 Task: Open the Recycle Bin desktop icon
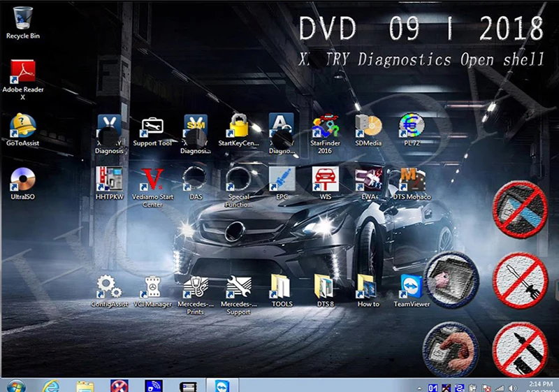tap(23, 23)
